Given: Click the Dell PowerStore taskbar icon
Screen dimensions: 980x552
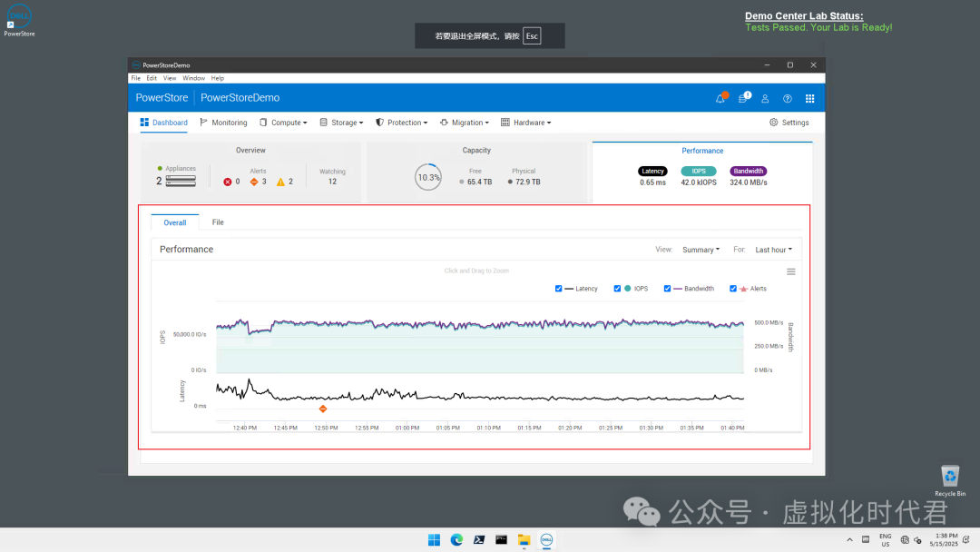Looking at the screenshot, I should [547, 539].
